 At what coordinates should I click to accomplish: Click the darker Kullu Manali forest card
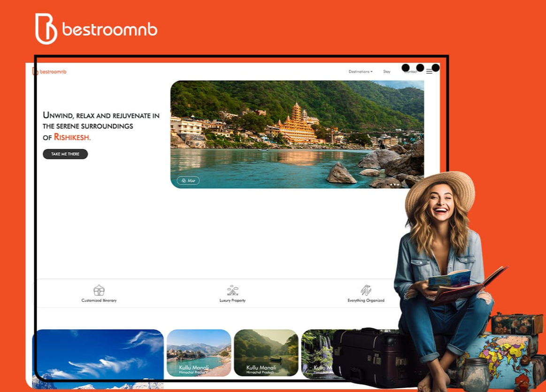point(266,354)
